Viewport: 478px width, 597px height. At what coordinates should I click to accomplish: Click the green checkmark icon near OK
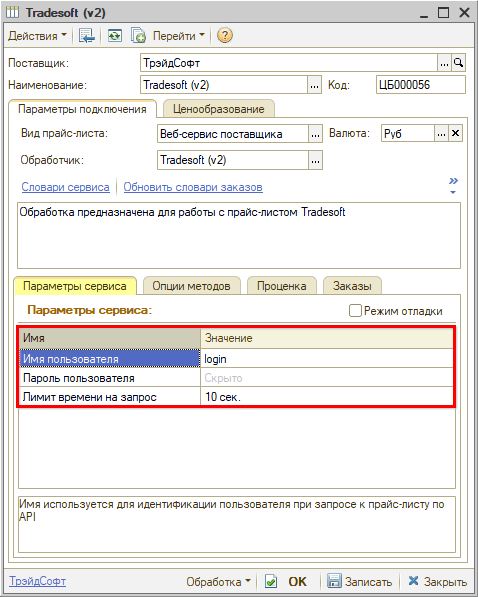click(x=270, y=581)
